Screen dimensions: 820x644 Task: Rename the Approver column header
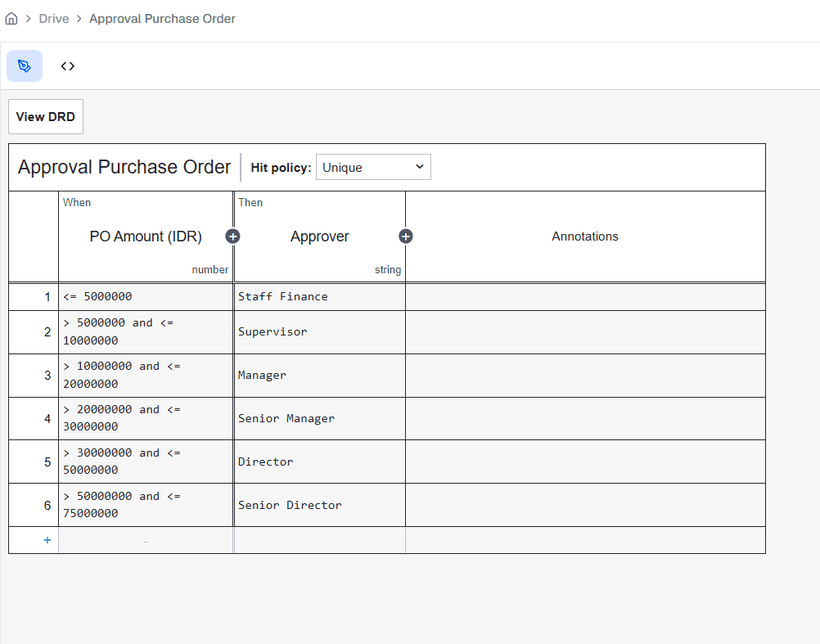coord(319,236)
